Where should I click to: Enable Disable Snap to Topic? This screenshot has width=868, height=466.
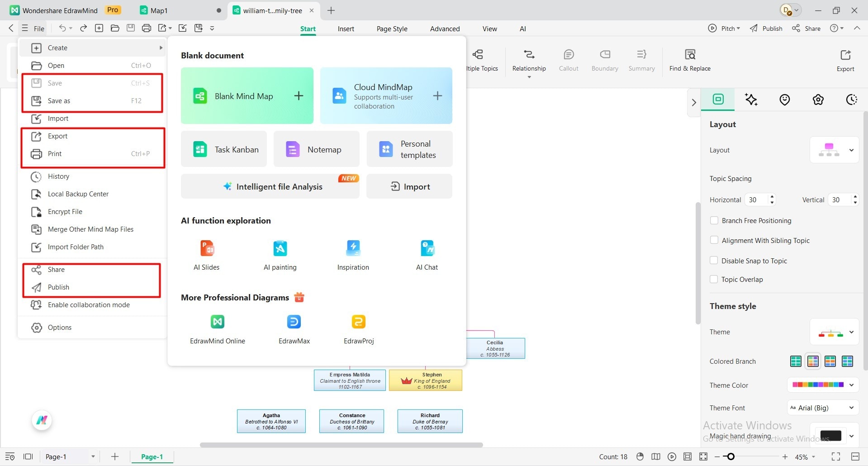pyautogui.click(x=714, y=261)
